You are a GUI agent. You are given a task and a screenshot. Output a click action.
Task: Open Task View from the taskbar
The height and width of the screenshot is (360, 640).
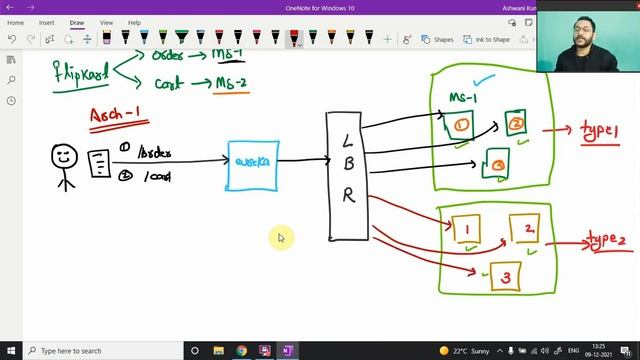(195, 351)
